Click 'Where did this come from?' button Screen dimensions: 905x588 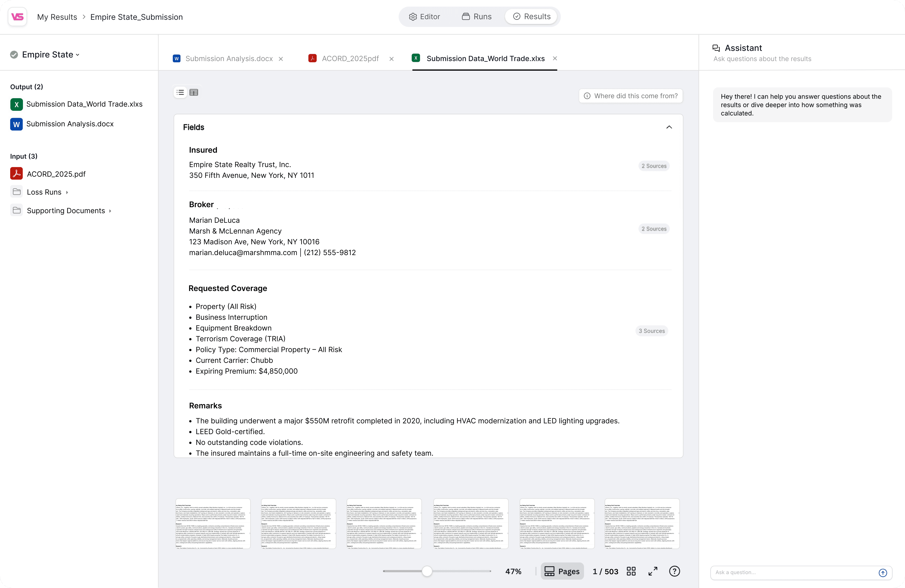pos(631,96)
